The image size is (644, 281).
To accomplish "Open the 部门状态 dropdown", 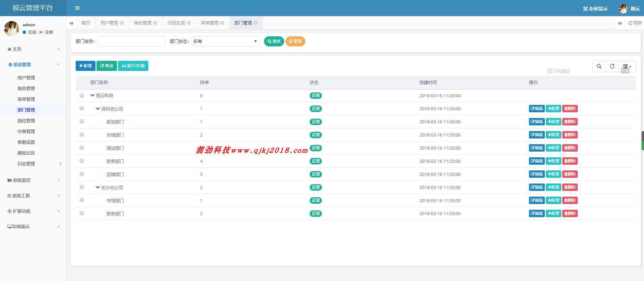I will 225,41.
